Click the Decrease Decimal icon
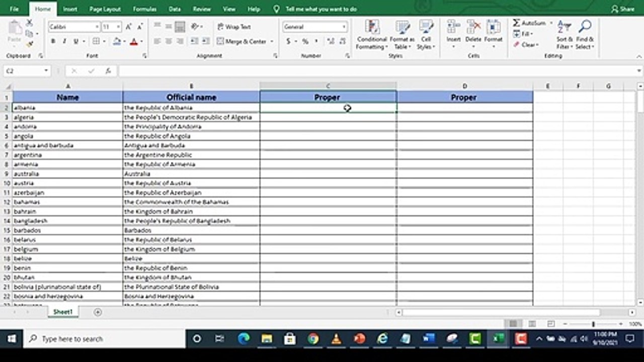This screenshot has height=362, width=644. (343, 41)
